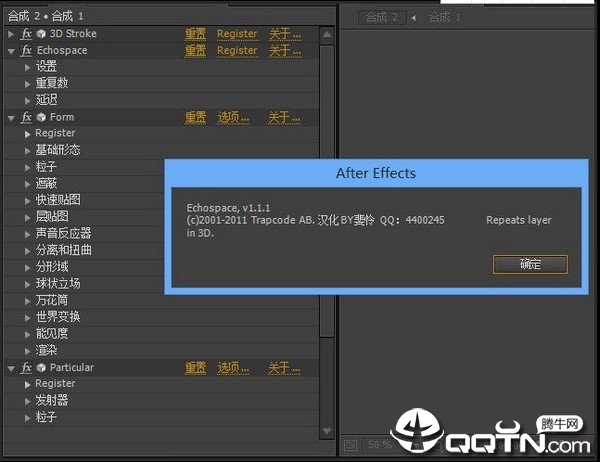This screenshot has width=600, height=462.
Task: Click 重置 link for Echospace
Action: (195, 50)
